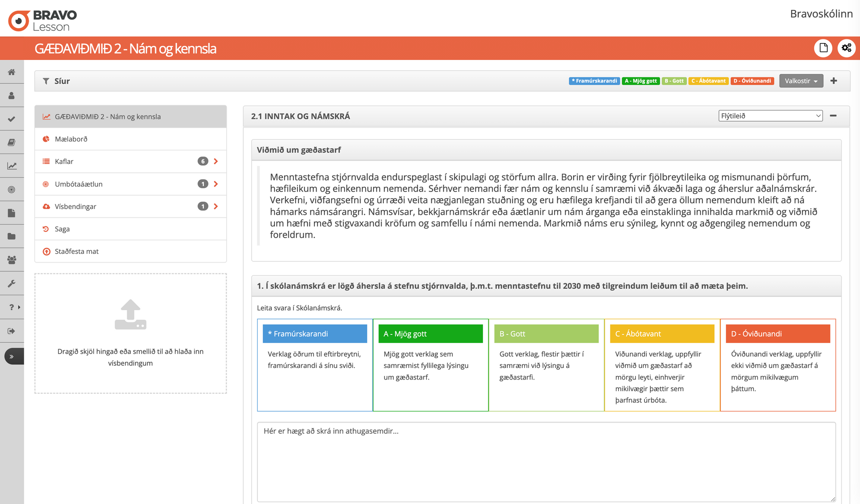Open the Mælaborð menu item

click(71, 139)
